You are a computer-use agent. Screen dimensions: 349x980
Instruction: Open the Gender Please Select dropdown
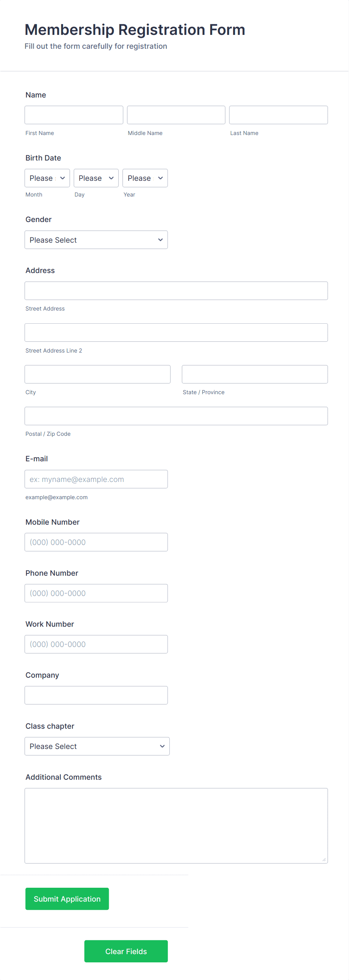pyautogui.click(x=96, y=240)
